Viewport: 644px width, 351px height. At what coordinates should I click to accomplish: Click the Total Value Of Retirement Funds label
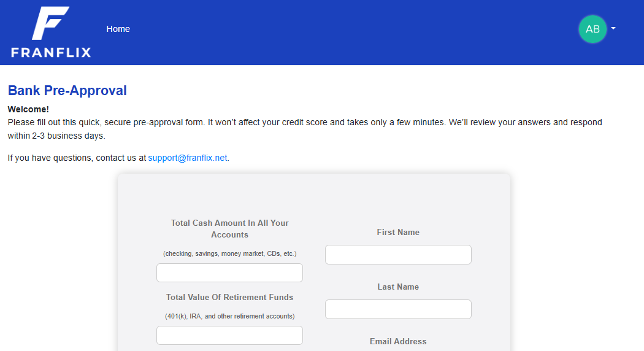(229, 297)
